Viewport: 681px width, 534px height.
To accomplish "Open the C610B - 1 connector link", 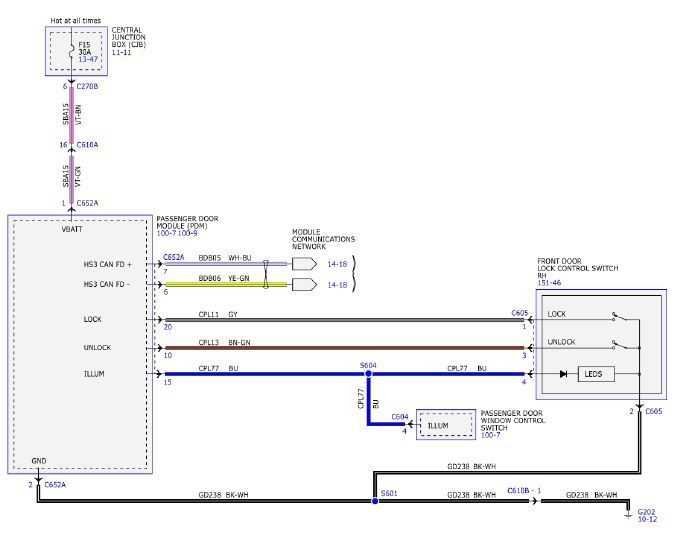I will tap(524, 491).
